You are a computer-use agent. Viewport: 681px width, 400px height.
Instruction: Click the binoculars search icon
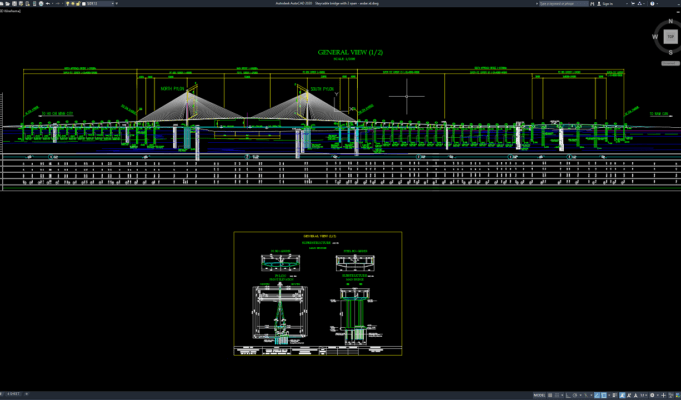coord(592,3)
